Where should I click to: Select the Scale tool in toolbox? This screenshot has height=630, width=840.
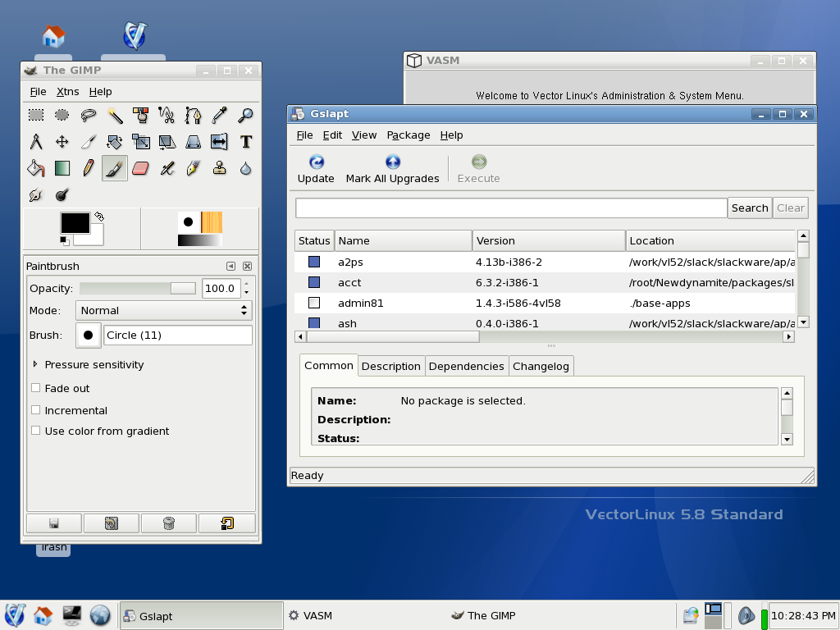[141, 142]
